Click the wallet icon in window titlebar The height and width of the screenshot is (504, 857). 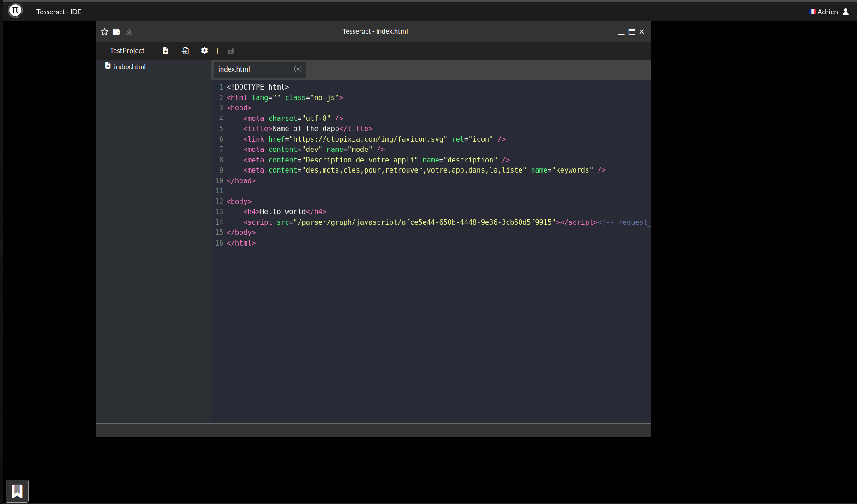tap(116, 31)
